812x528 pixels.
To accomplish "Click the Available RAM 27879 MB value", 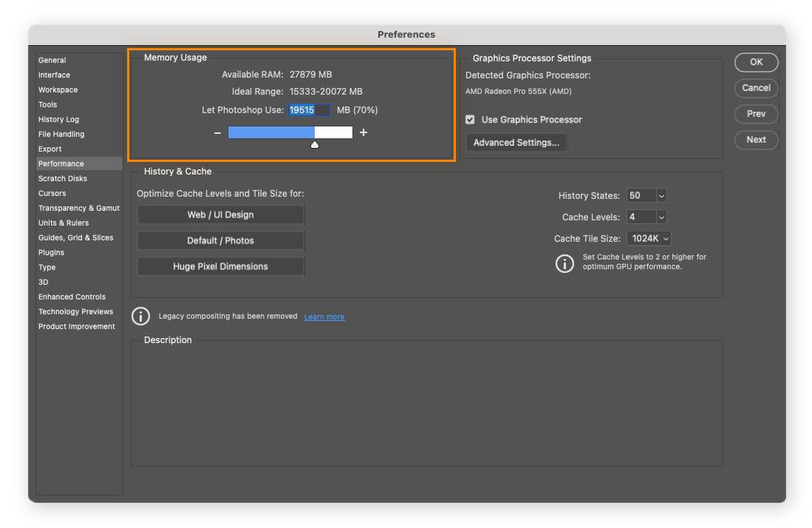I will coord(311,75).
